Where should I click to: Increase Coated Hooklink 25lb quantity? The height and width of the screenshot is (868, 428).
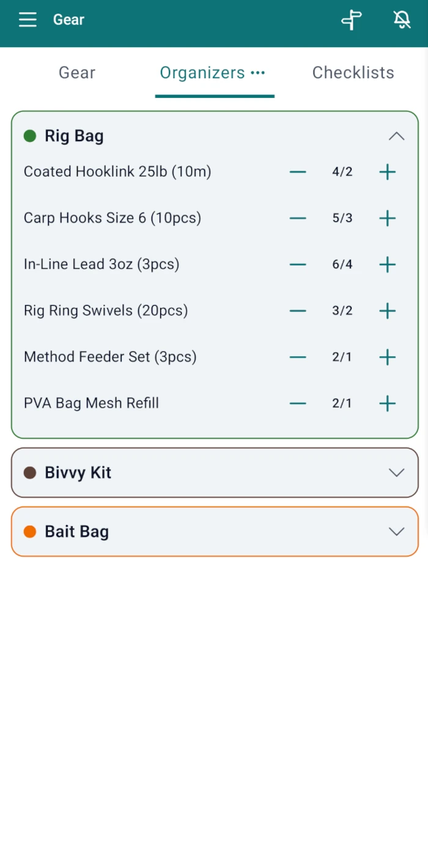pos(388,172)
